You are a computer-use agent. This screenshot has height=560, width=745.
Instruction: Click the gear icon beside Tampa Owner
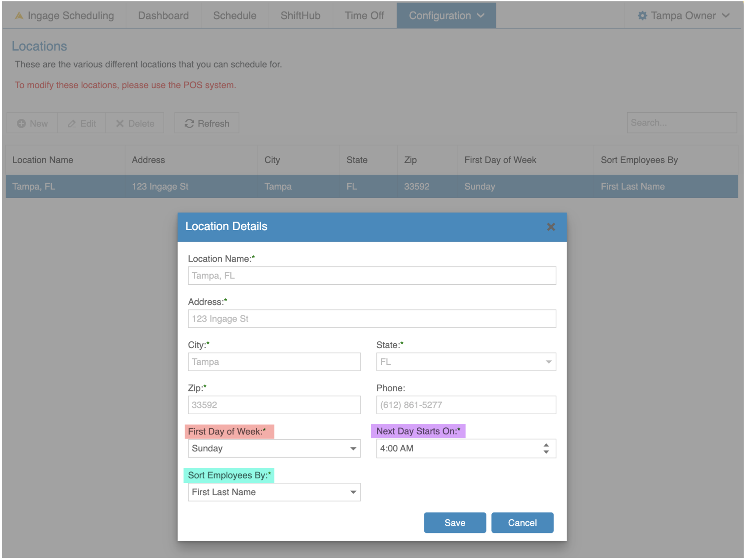click(x=642, y=16)
